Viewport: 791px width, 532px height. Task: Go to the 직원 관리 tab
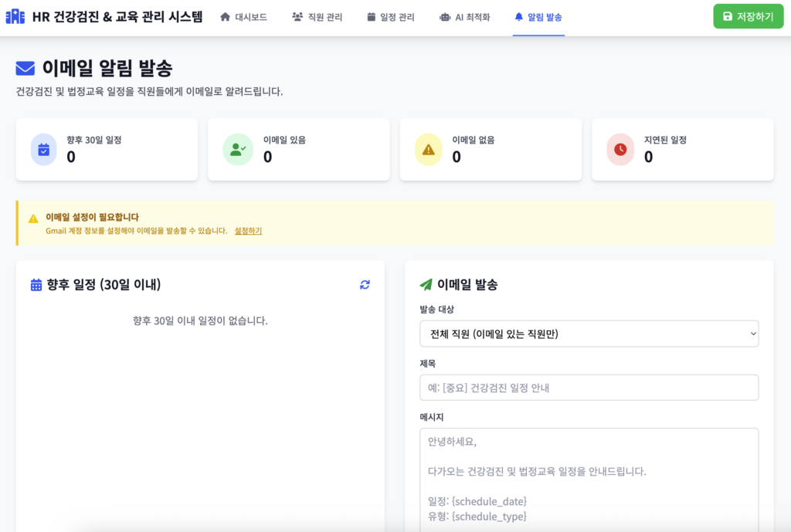click(317, 17)
